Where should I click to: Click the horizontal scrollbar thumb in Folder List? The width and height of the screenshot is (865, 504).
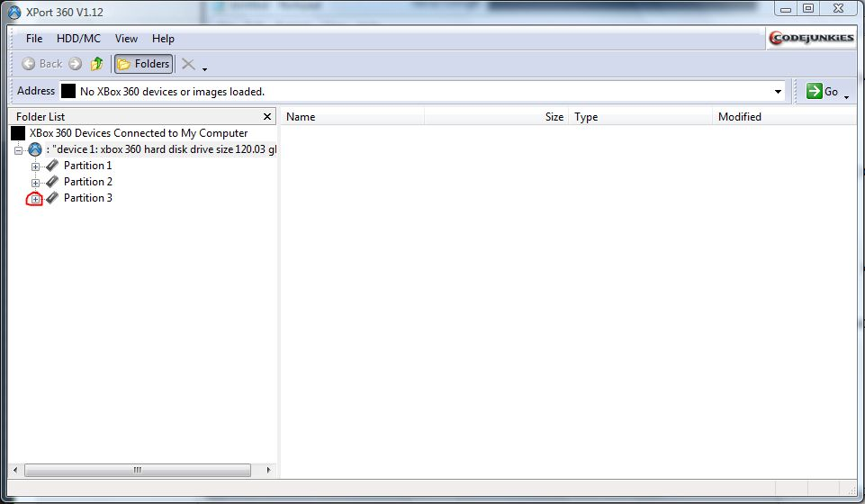coord(138,471)
